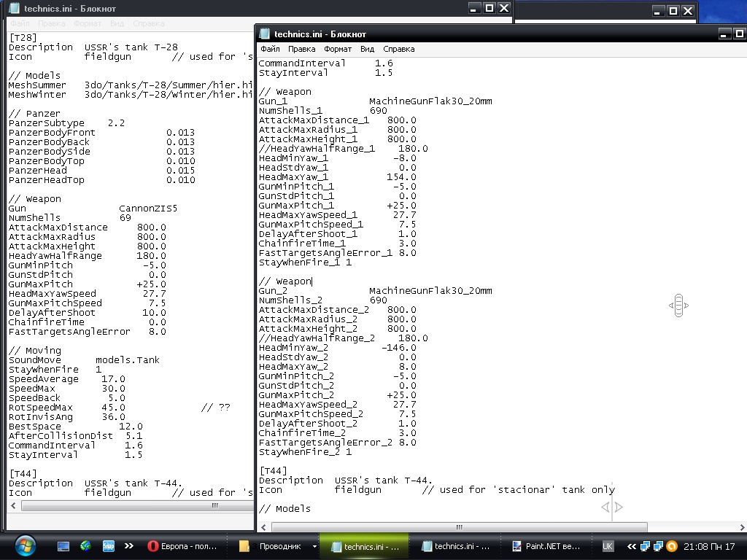Click the CannonZIS5 gun value
This screenshot has height=560, width=747.
point(148,209)
